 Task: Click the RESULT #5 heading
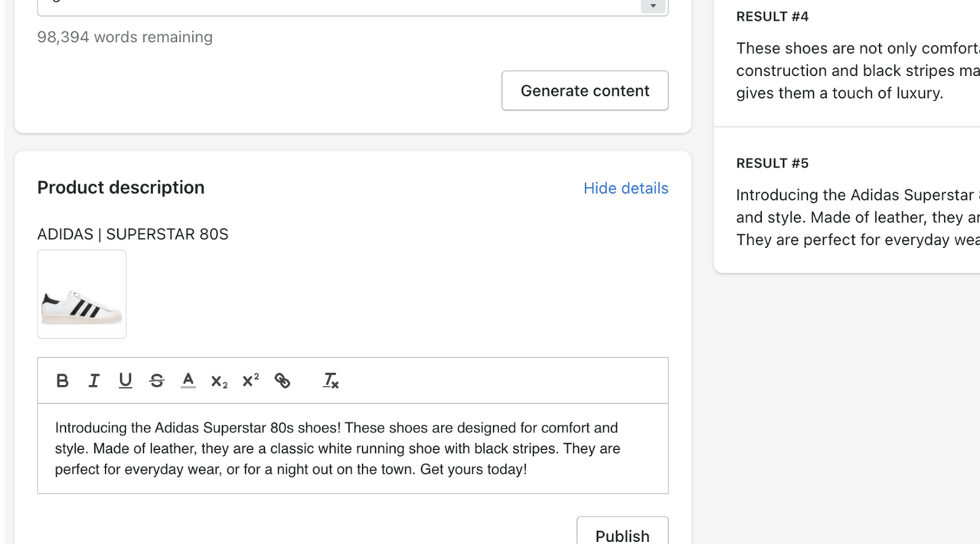pos(773,163)
